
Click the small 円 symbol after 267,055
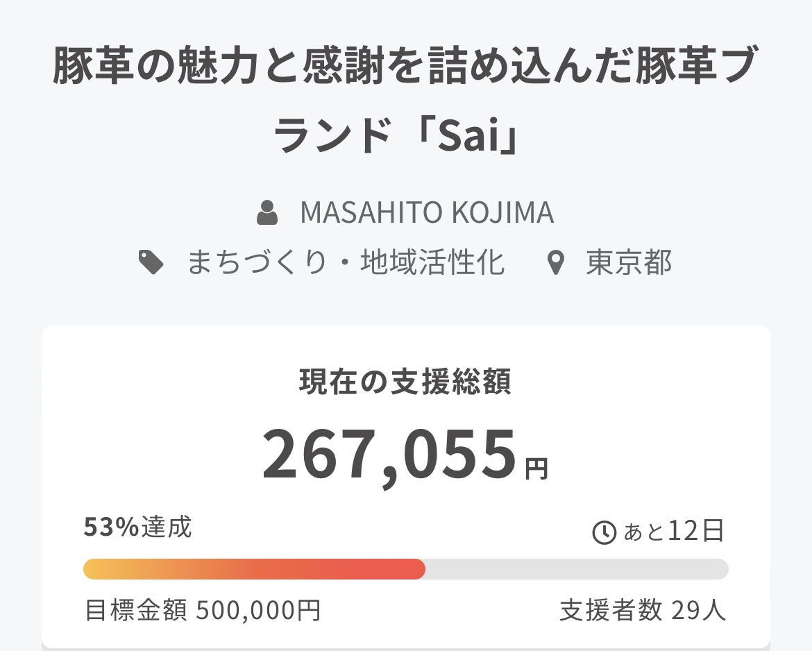(x=536, y=470)
